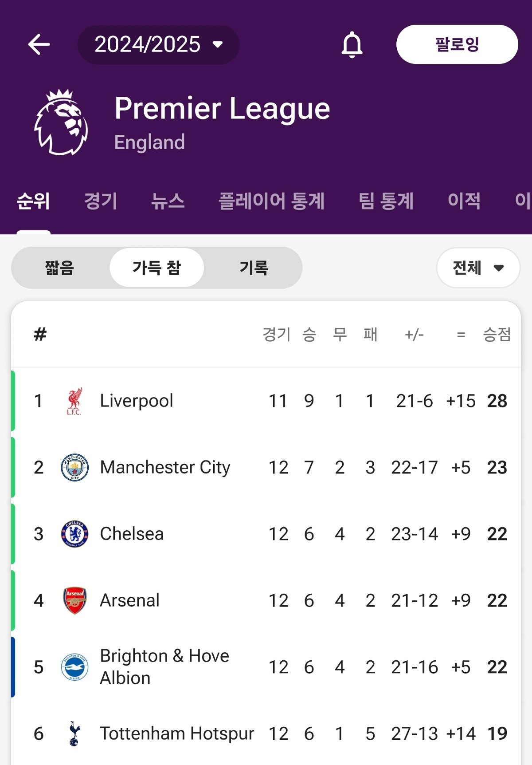Sort table by 승점 column header
The height and width of the screenshot is (765, 532).
(x=497, y=334)
